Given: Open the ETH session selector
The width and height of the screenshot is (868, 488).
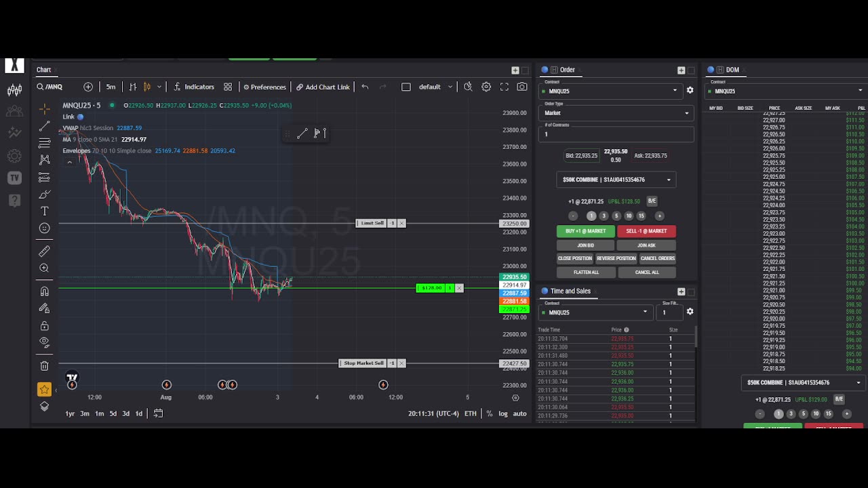Looking at the screenshot, I should (x=470, y=413).
